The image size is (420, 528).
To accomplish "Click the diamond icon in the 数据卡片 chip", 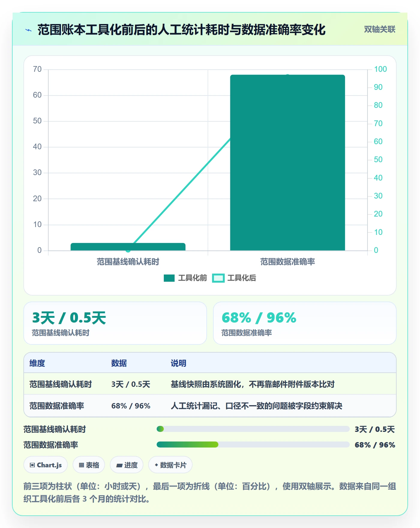I will click(156, 465).
